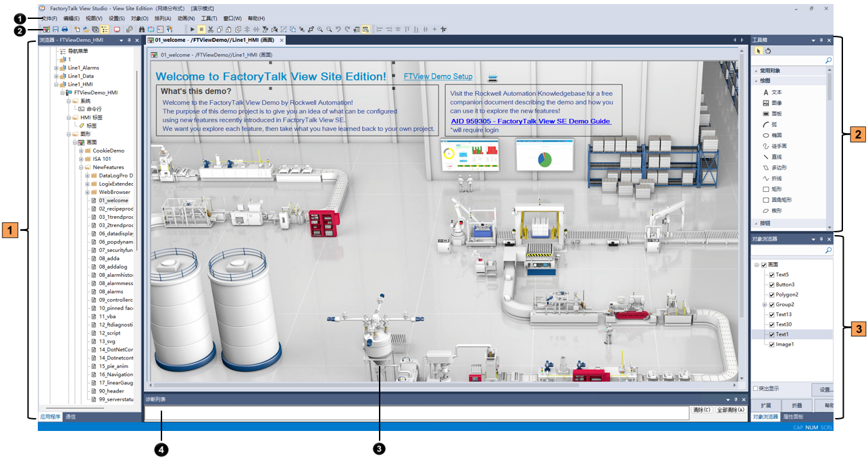Screen dimensions: 868x460
Task: Click the yellow Stop/Edit Display square icon
Action: 202,30
